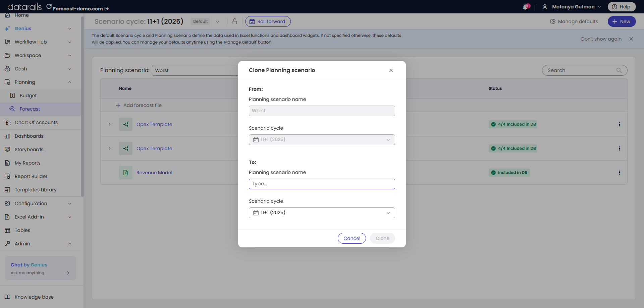Click the Chart Of Accounts icon

[x=7, y=122]
